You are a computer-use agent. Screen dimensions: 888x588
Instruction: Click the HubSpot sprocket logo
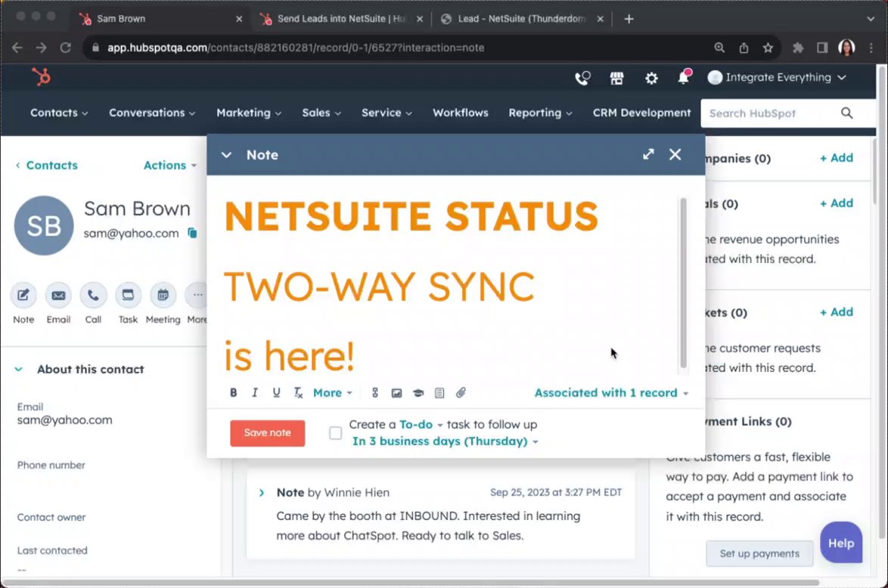(x=41, y=76)
